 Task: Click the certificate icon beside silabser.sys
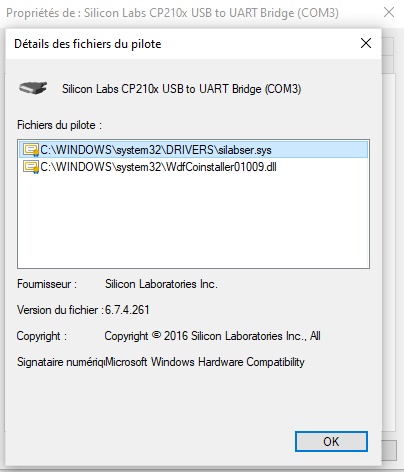click(31, 150)
